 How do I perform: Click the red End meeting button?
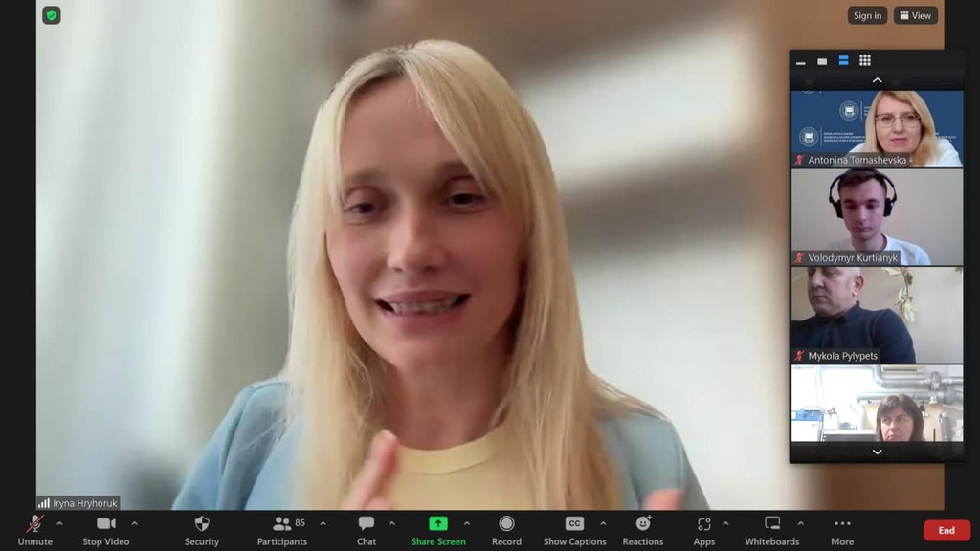coord(946,530)
